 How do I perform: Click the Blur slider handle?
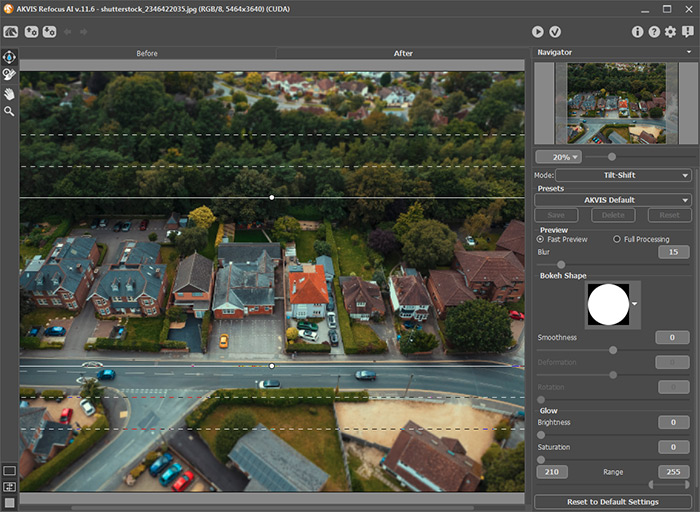(561, 265)
